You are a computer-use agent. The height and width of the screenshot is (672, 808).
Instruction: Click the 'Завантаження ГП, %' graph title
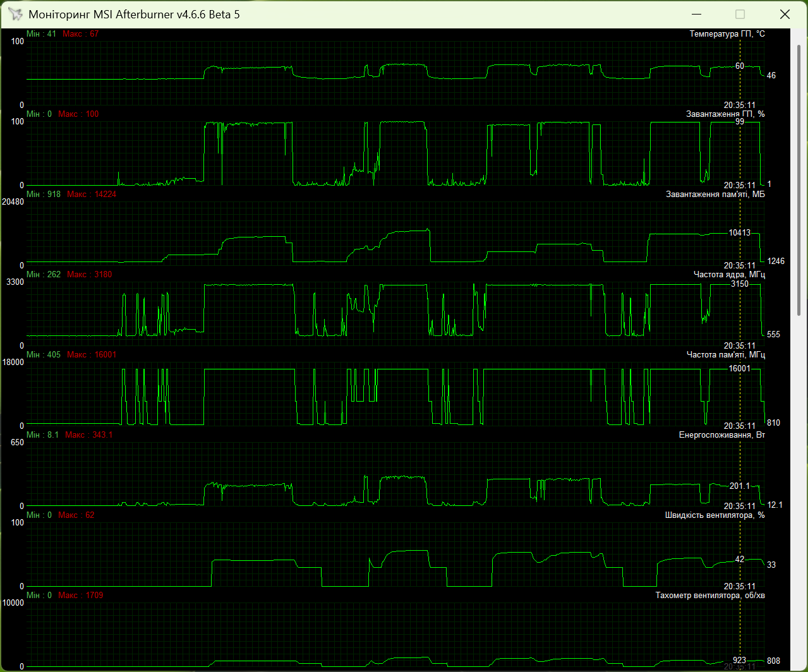point(725,114)
